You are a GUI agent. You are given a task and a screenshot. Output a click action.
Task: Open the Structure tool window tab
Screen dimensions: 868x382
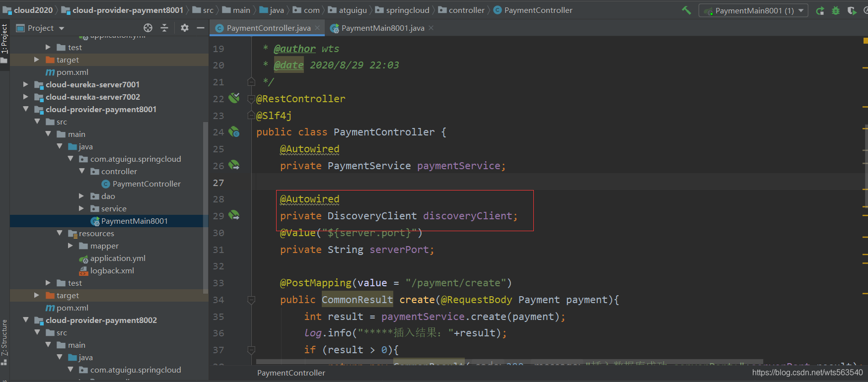4,342
